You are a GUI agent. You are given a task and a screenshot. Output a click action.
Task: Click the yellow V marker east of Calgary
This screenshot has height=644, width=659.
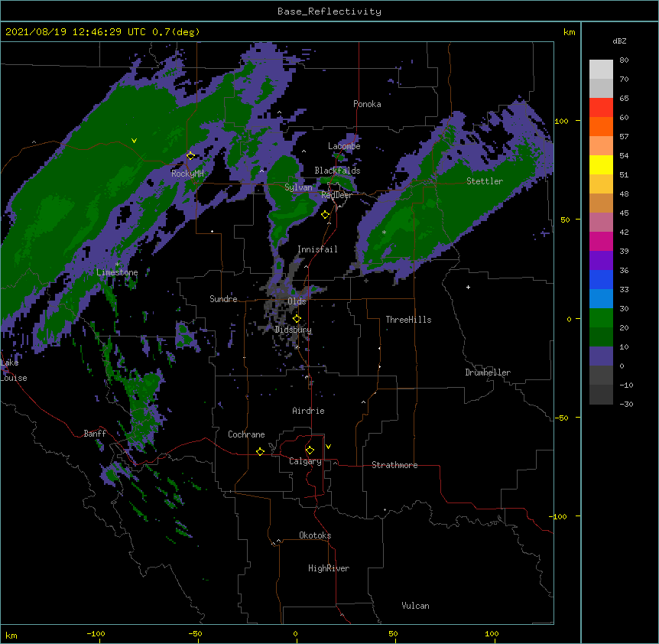[328, 447]
